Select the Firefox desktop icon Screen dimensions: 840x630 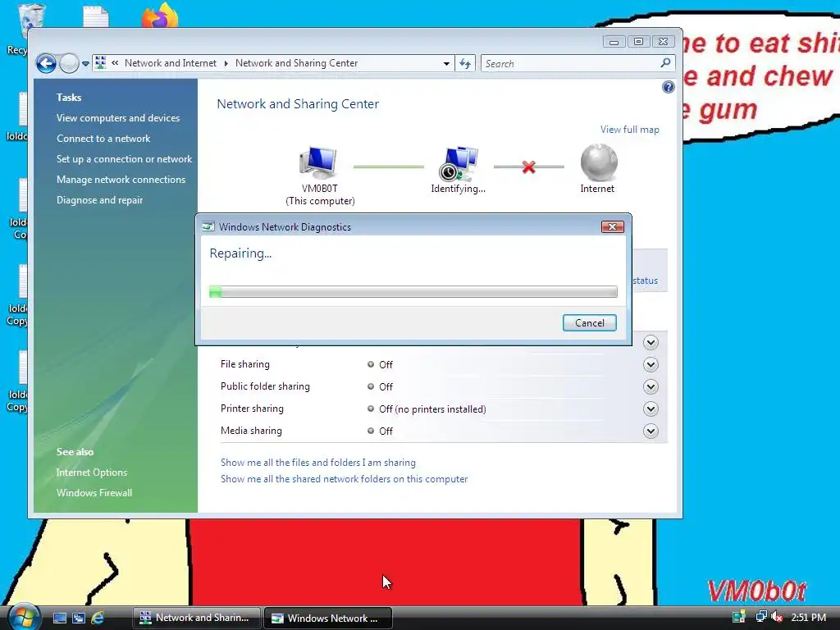coord(160,15)
